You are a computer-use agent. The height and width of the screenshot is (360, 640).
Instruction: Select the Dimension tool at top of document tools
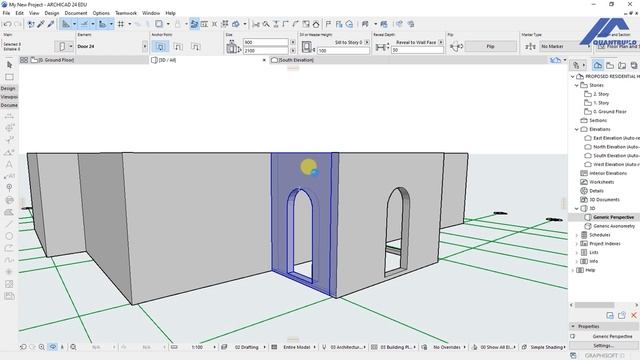(9, 116)
